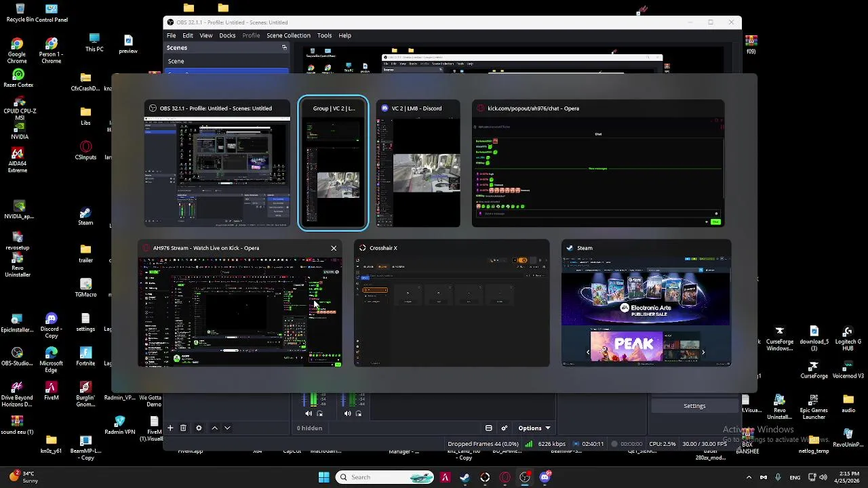Image resolution: width=868 pixels, height=488 pixels.
Task: Switch to the Crosshair X window thumbnail
Action: [x=452, y=304]
